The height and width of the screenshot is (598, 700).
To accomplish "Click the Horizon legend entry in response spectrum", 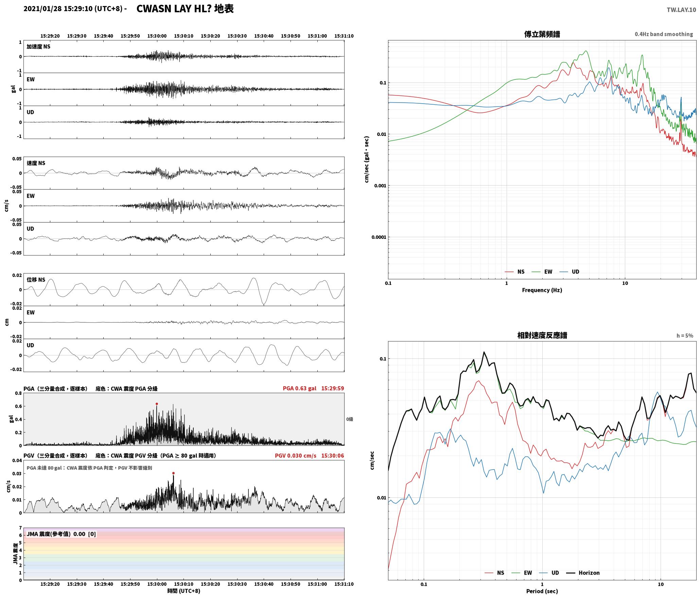I will click(583, 573).
